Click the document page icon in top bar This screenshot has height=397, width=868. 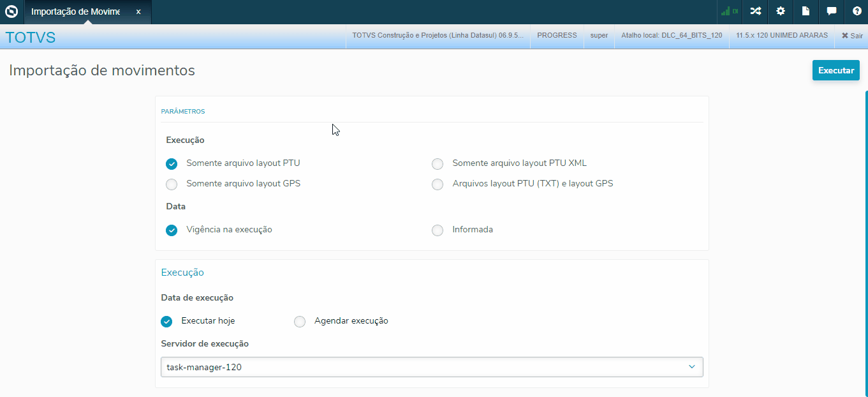tap(806, 11)
